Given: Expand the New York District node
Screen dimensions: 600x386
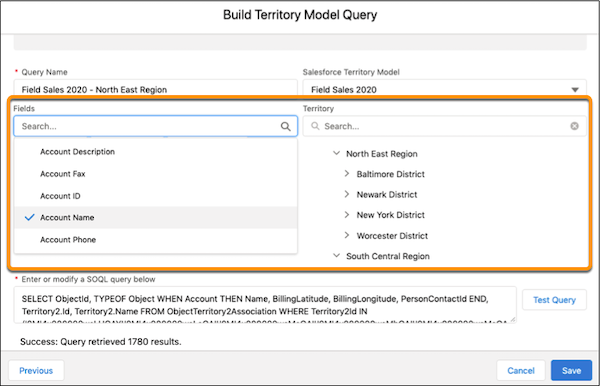Looking at the screenshot, I should tap(347, 215).
